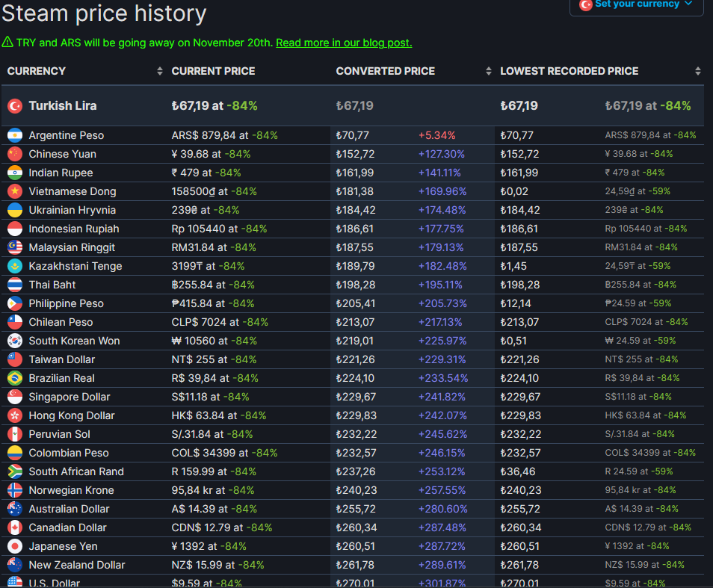Click the Indonesian Rupiah flag icon
713x588 pixels.
tap(15, 229)
